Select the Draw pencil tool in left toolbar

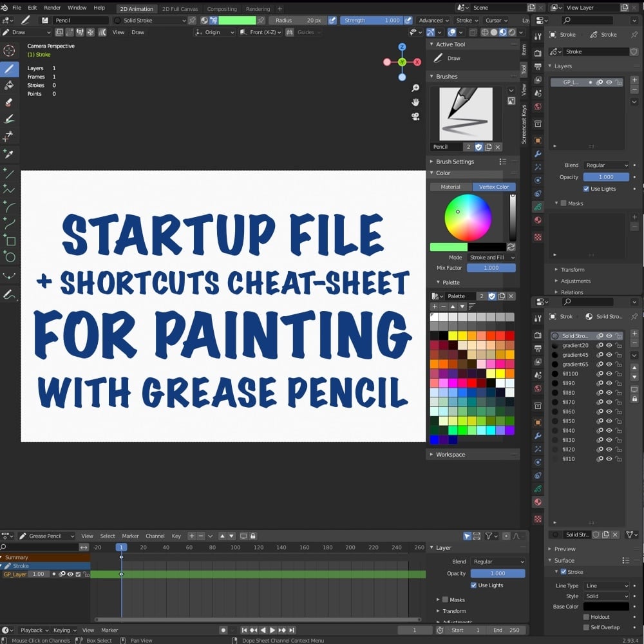click(9, 69)
